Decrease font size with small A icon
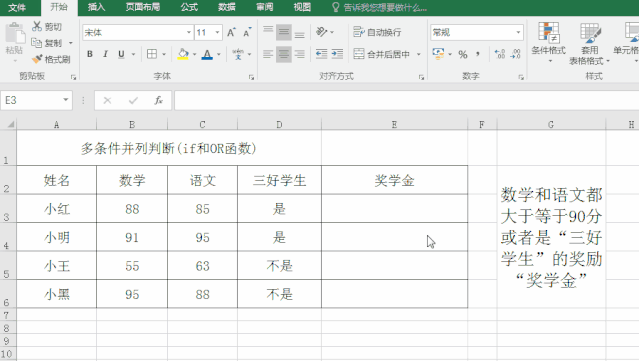 [247, 32]
